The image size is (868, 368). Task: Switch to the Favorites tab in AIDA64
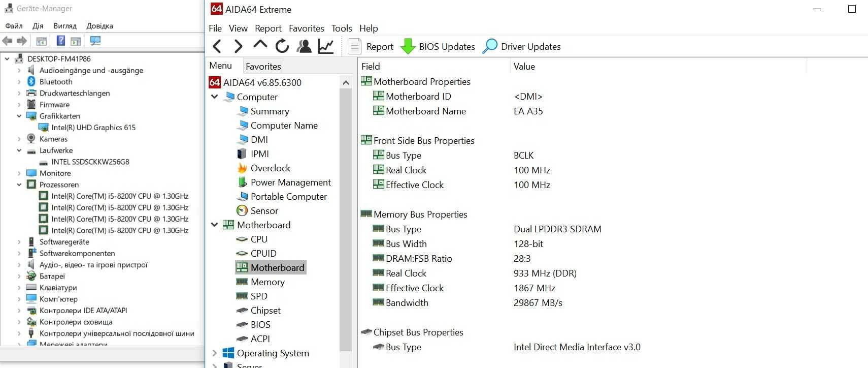[263, 66]
